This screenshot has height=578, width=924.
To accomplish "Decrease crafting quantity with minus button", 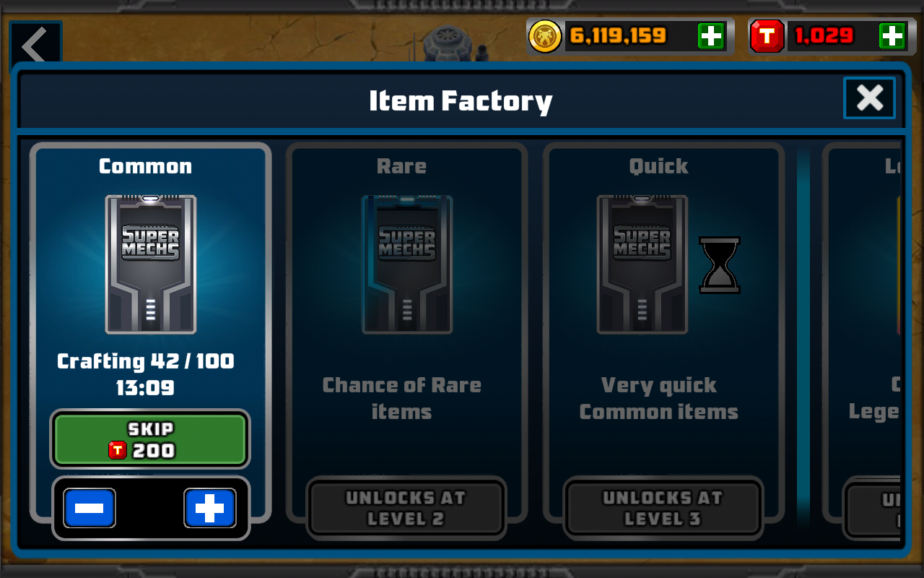I will (90, 509).
